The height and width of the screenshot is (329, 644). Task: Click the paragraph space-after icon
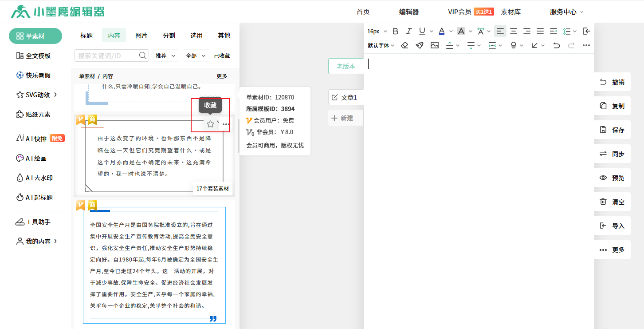(471, 45)
